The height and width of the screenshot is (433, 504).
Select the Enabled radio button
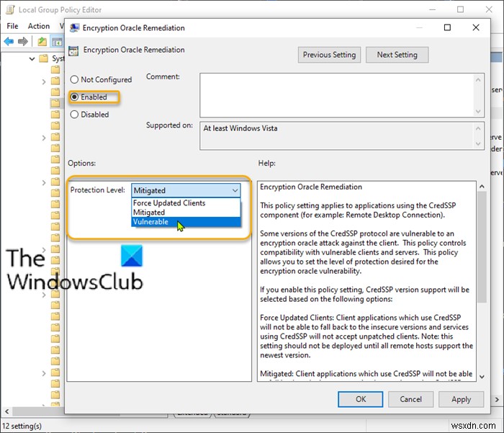(74, 97)
